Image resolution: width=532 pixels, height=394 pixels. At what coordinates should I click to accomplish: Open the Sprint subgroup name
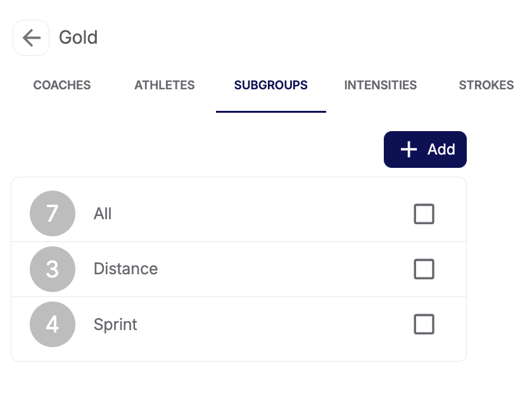coord(115,324)
